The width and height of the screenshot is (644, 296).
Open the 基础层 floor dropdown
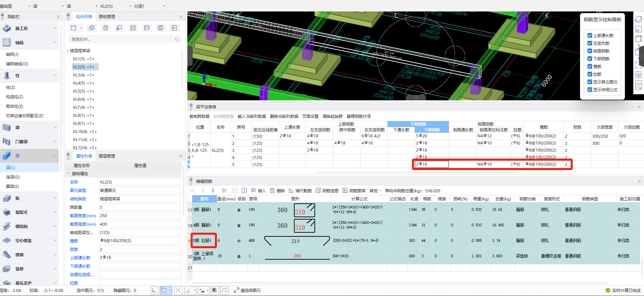[x=30, y=6]
